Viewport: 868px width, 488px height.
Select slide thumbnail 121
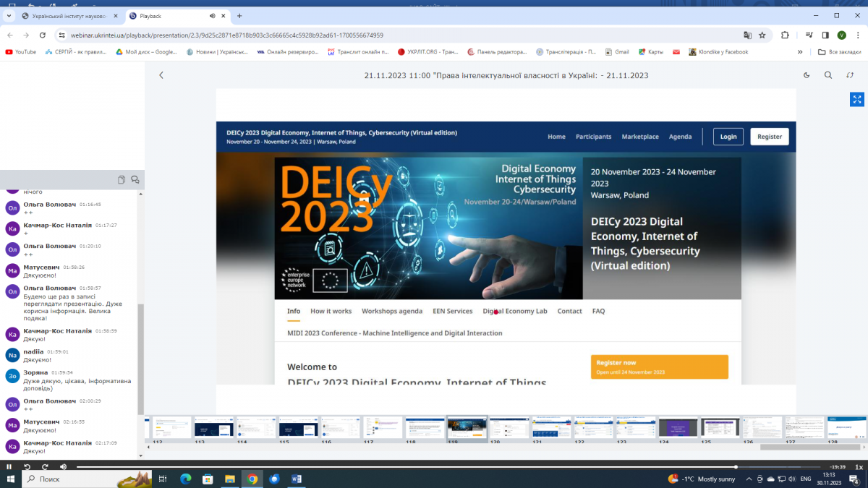[x=552, y=427]
